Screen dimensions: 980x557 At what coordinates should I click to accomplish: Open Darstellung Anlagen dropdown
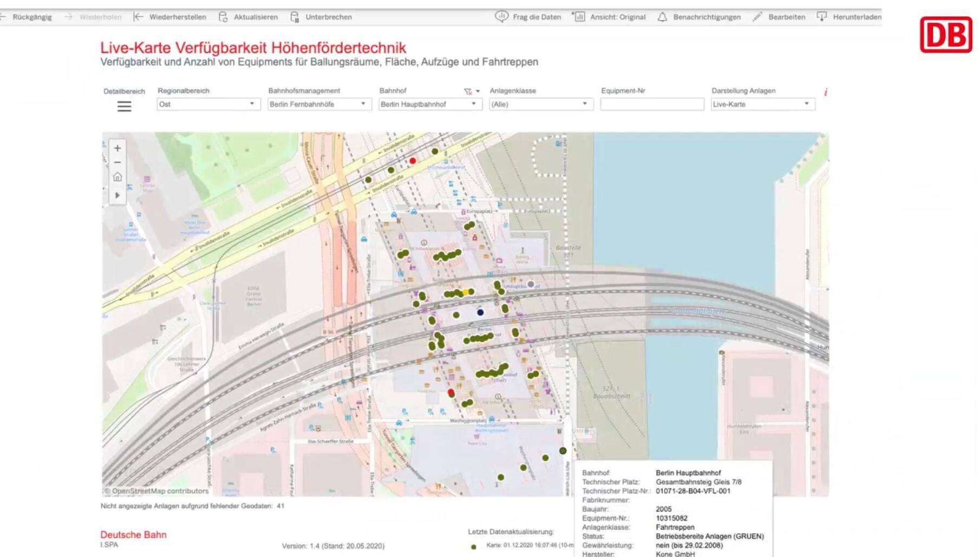click(762, 104)
